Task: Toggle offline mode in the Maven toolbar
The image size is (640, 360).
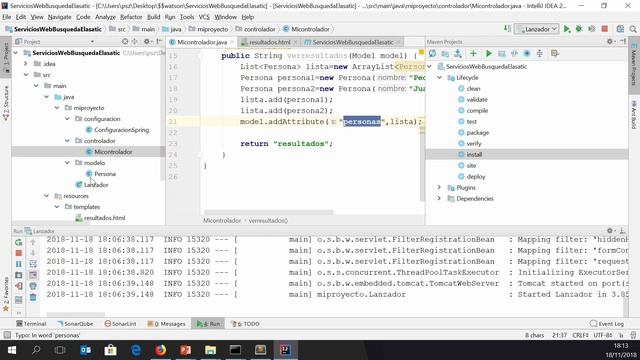Action: (x=514, y=53)
